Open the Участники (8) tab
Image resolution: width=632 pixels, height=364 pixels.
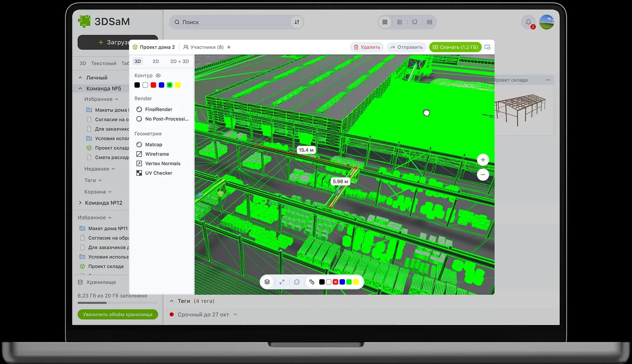(203, 47)
